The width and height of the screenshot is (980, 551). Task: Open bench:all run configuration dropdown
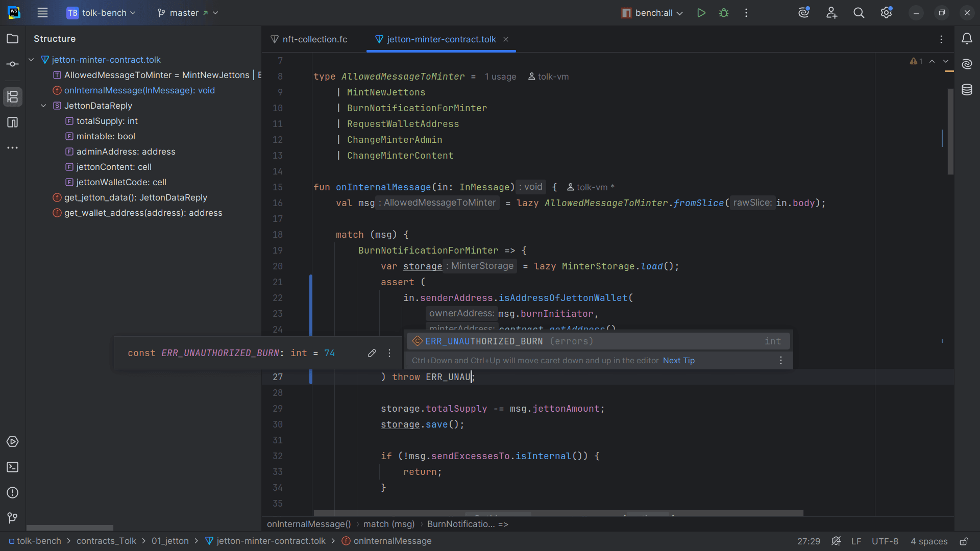(652, 13)
